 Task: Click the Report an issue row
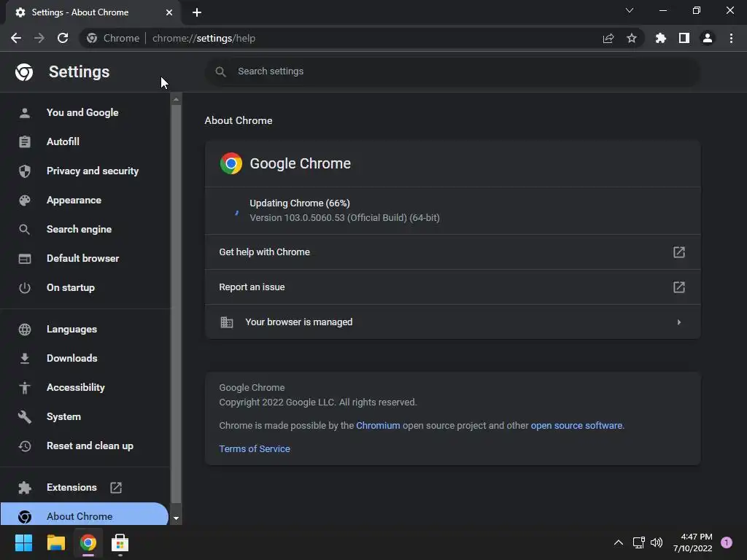pos(452,287)
